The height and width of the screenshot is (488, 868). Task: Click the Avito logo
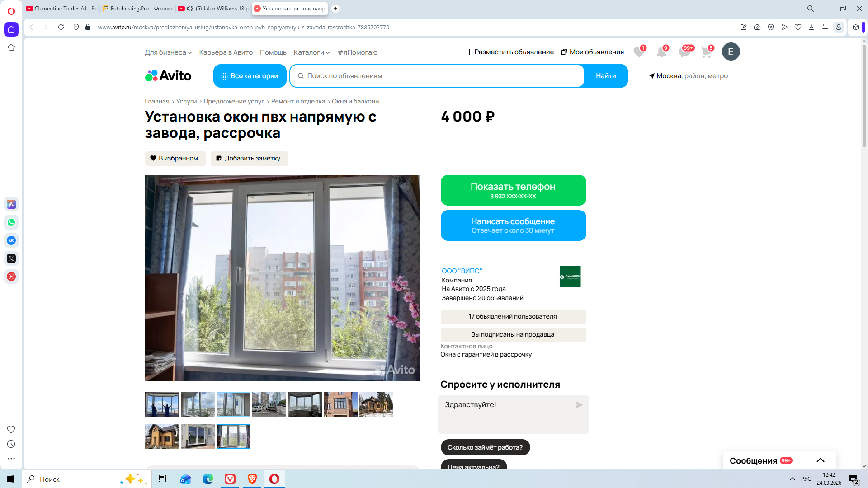point(168,76)
